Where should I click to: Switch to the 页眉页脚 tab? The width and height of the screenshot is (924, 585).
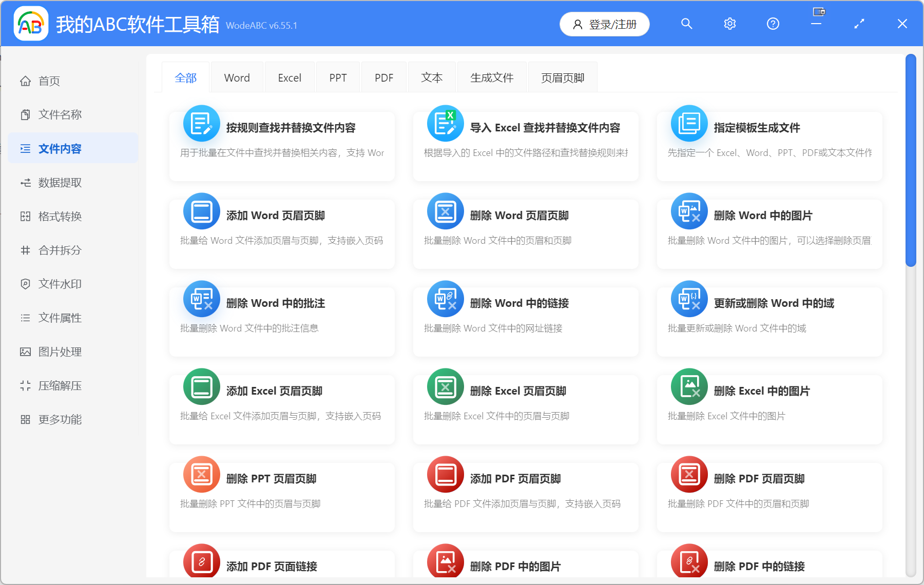[x=563, y=77]
